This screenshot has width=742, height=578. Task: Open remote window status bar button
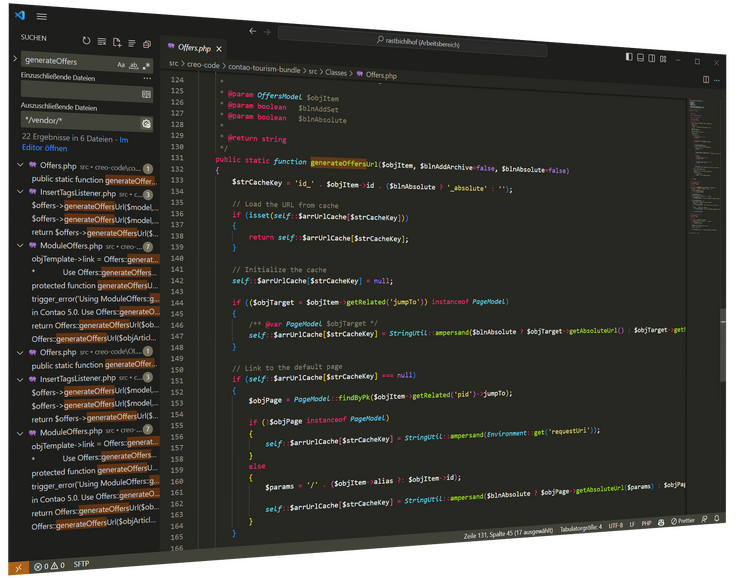(x=18, y=567)
